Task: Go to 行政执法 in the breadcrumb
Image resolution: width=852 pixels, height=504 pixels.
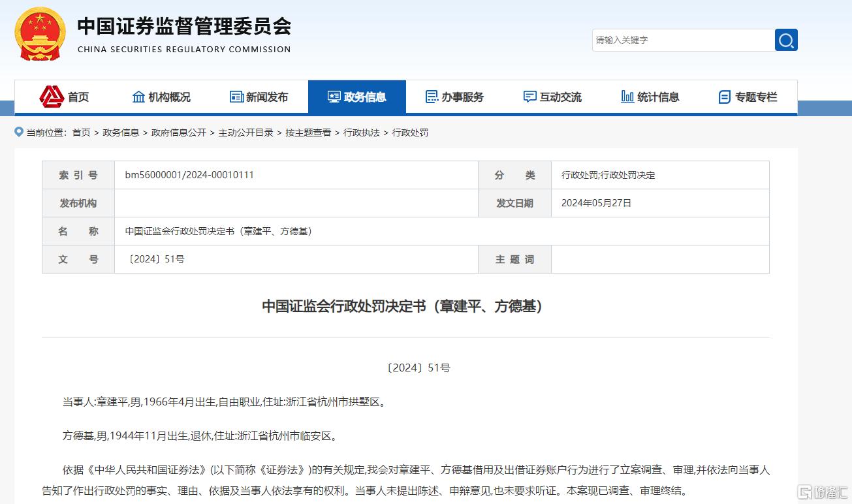Action: point(362,133)
